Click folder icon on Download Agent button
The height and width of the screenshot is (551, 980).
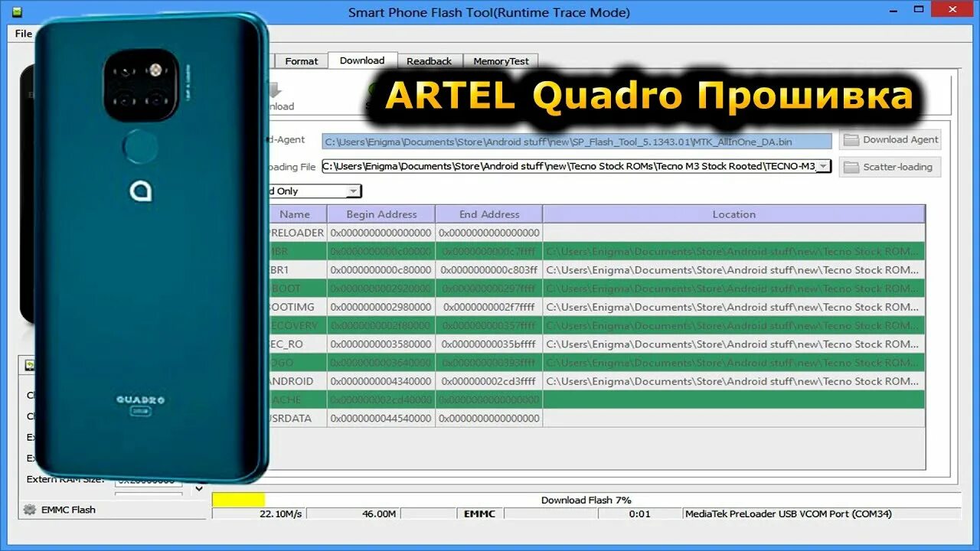851,140
